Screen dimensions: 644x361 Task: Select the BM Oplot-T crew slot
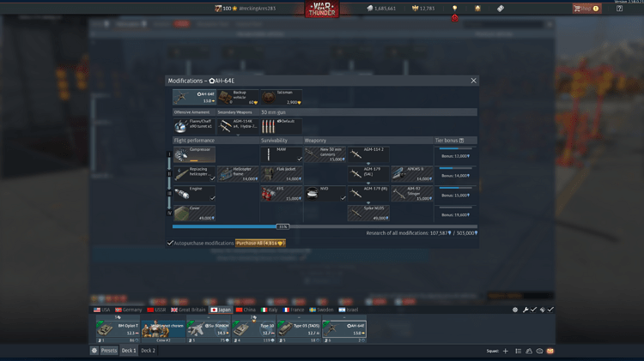[118, 329]
